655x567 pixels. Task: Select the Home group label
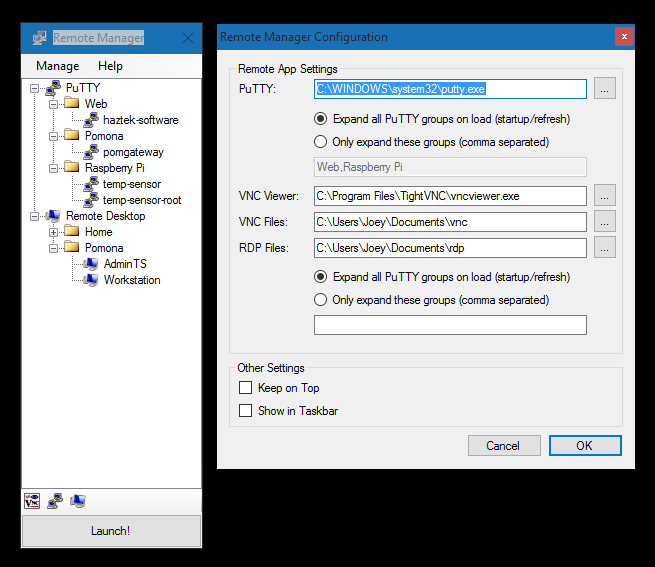(99, 232)
